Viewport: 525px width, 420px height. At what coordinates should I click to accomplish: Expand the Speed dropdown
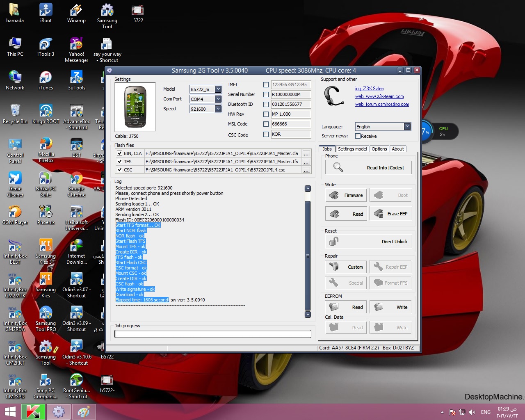(218, 109)
